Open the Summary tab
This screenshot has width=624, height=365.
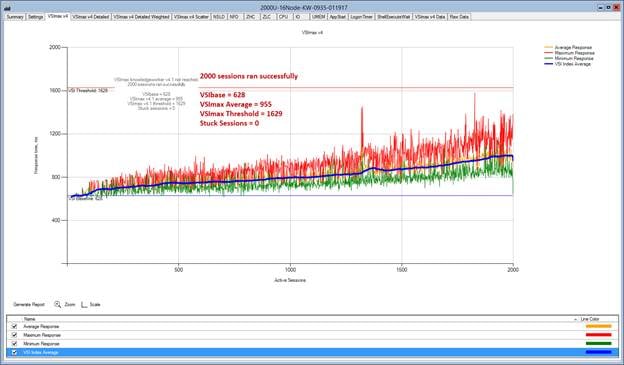[15, 17]
